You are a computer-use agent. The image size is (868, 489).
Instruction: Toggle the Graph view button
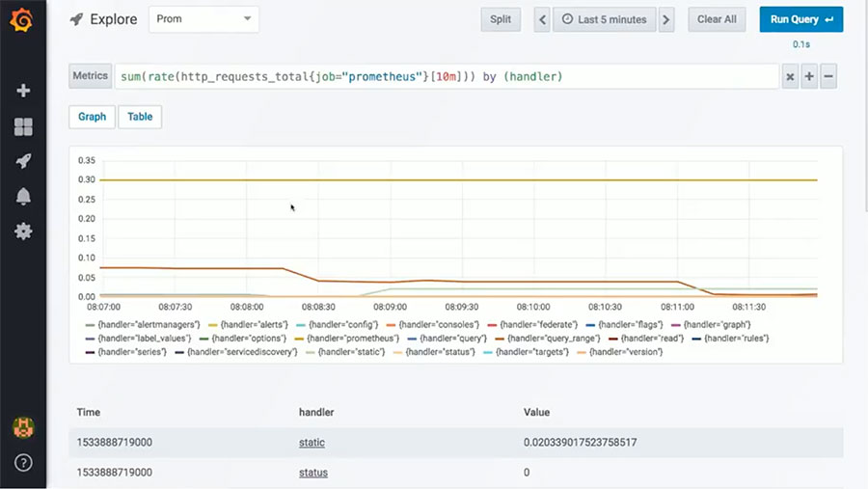pos(92,117)
